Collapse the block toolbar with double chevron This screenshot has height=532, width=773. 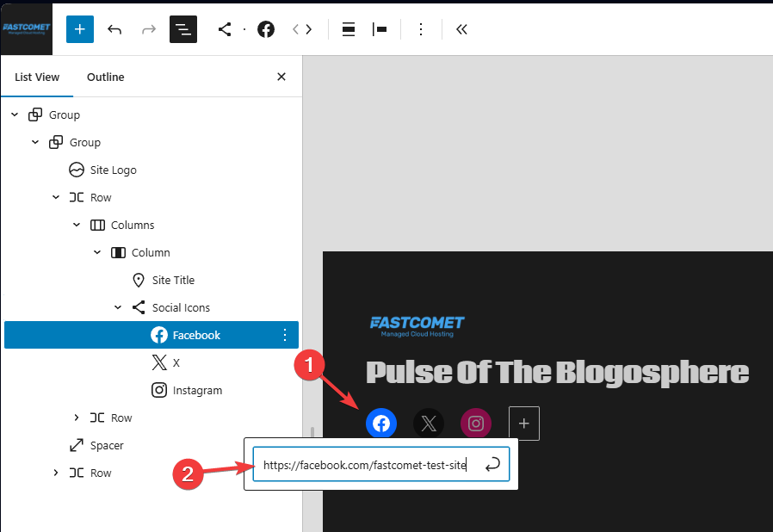click(461, 29)
